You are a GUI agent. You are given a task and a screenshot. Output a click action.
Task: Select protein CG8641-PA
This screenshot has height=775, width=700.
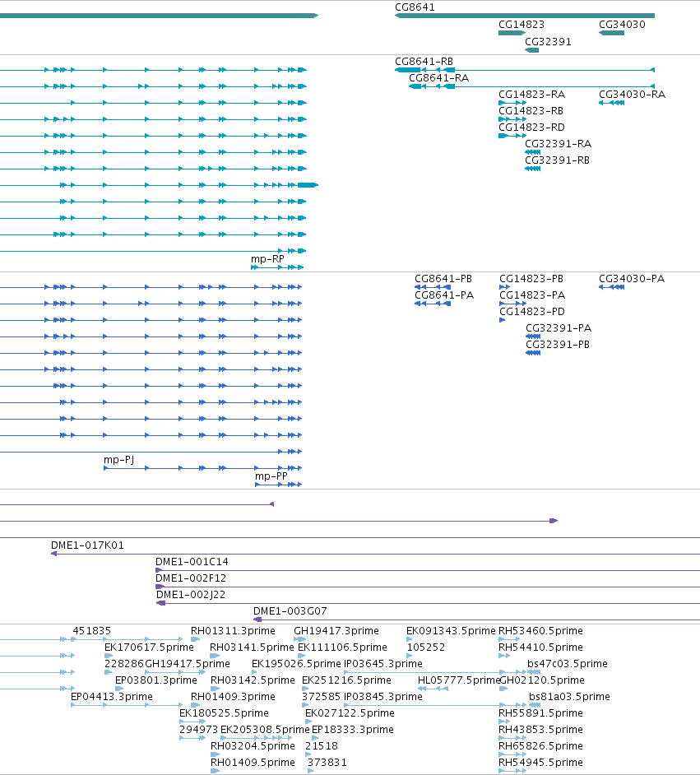point(444,295)
